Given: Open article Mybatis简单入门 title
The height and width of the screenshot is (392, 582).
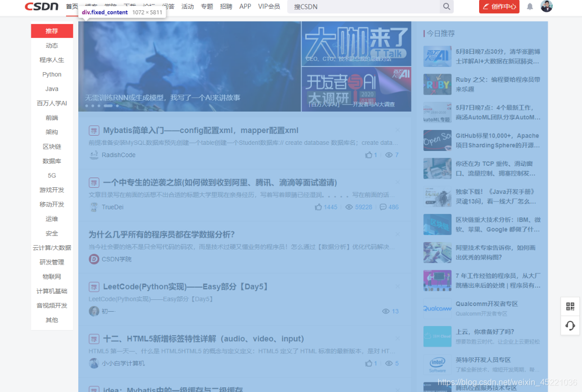Looking at the screenshot, I should 201,130.
